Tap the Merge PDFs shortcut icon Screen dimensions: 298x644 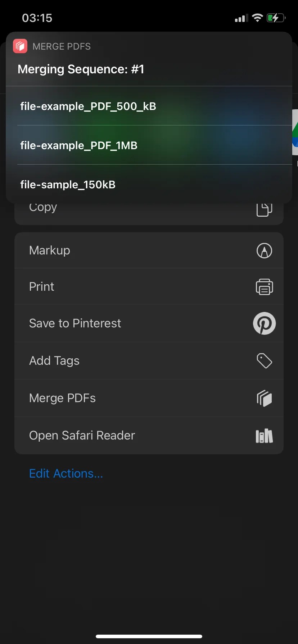(20, 46)
